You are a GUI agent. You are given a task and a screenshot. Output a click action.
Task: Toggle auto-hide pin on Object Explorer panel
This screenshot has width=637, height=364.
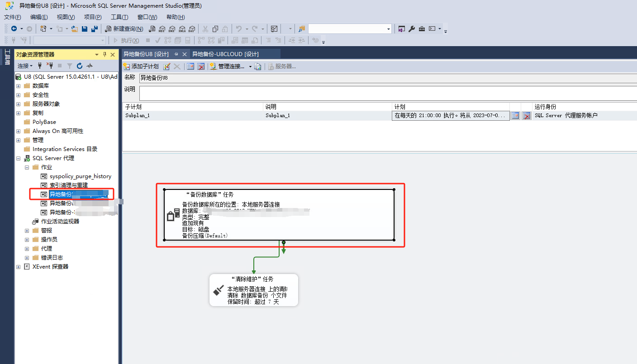[105, 54]
